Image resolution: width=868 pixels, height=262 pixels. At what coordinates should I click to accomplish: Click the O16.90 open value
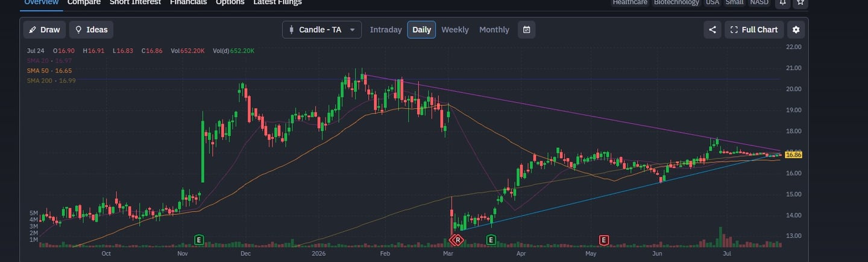point(63,51)
